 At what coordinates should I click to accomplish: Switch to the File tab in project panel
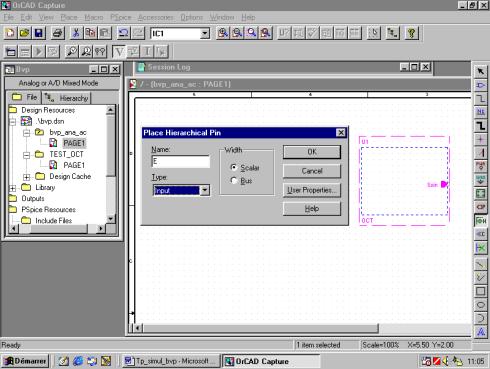click(x=24, y=97)
